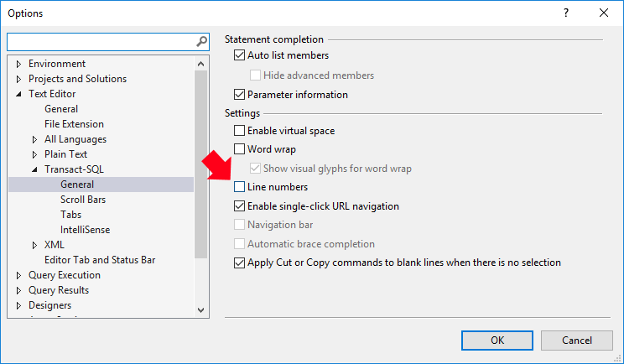
Task: Expand the XML node
Action: tap(34, 245)
